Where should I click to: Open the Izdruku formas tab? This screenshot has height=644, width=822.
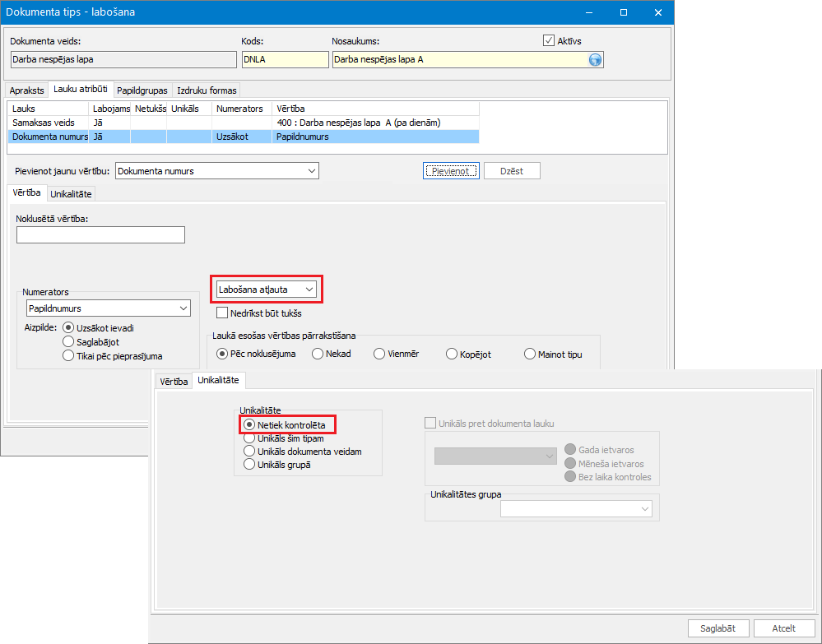click(207, 90)
